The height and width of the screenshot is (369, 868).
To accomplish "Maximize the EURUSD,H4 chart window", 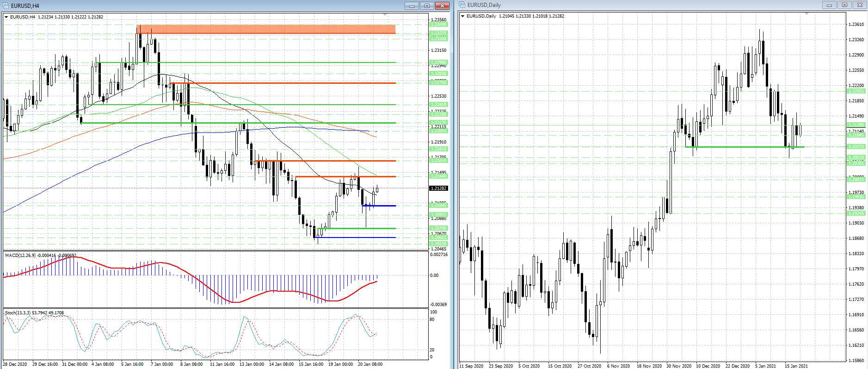I will pos(427,6).
